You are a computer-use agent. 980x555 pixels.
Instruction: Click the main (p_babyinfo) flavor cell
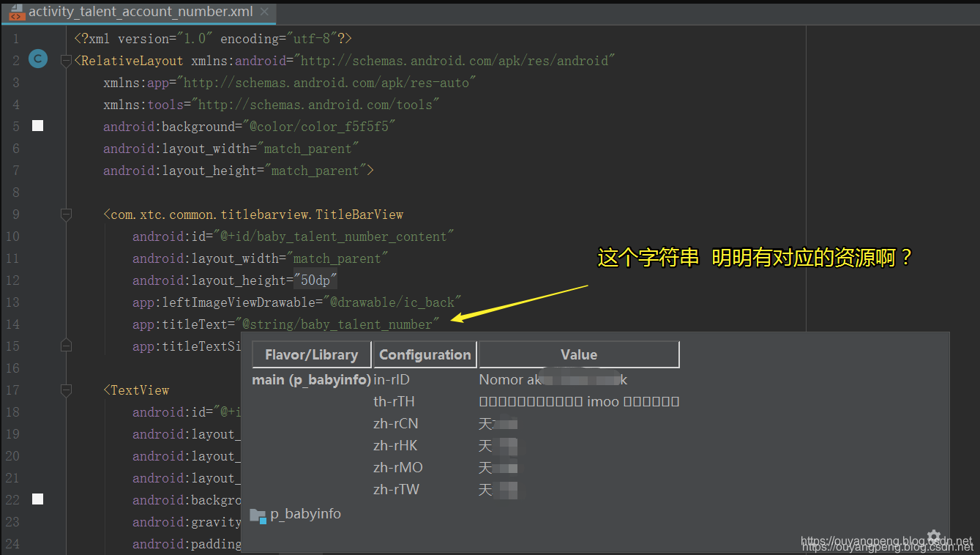312,379
